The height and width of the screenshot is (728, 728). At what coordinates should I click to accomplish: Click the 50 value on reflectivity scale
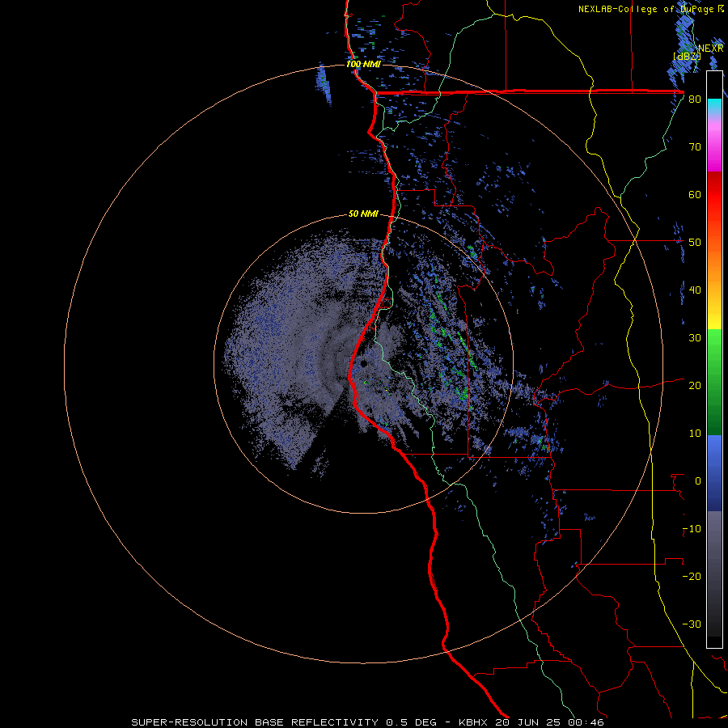(695, 243)
